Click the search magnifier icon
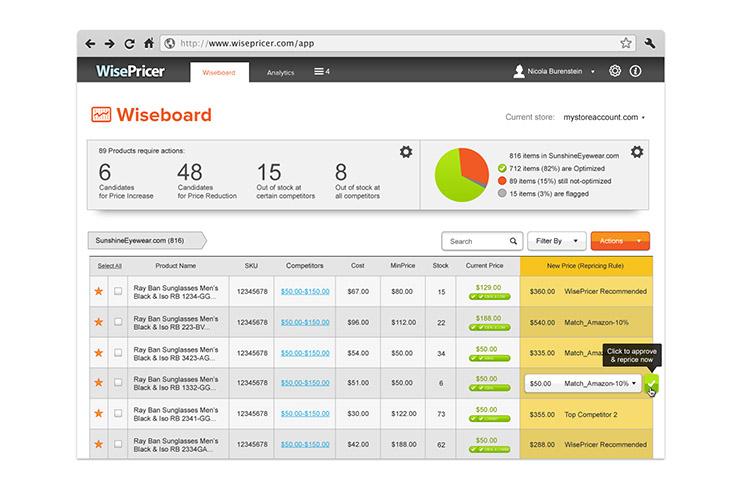 (513, 241)
